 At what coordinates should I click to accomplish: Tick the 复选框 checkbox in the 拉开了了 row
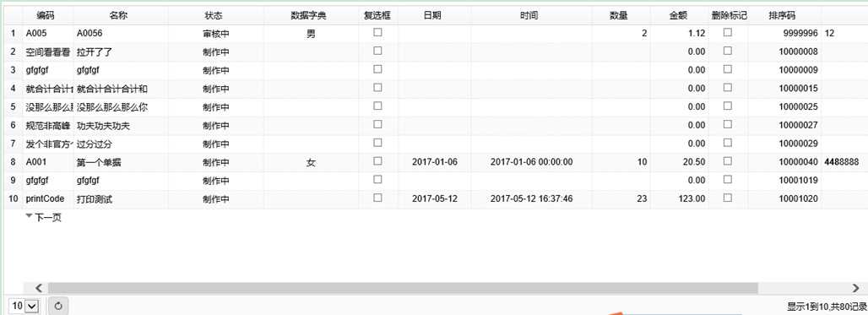pos(377,51)
